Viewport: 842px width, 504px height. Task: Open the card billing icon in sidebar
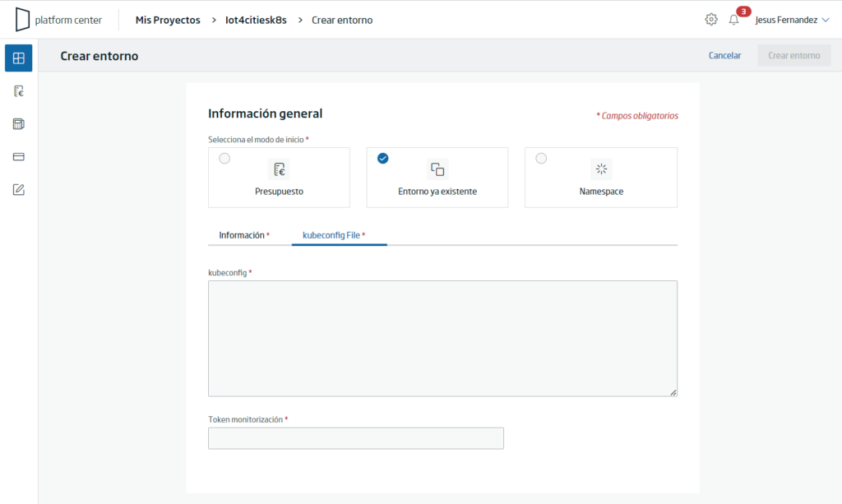[x=19, y=157]
